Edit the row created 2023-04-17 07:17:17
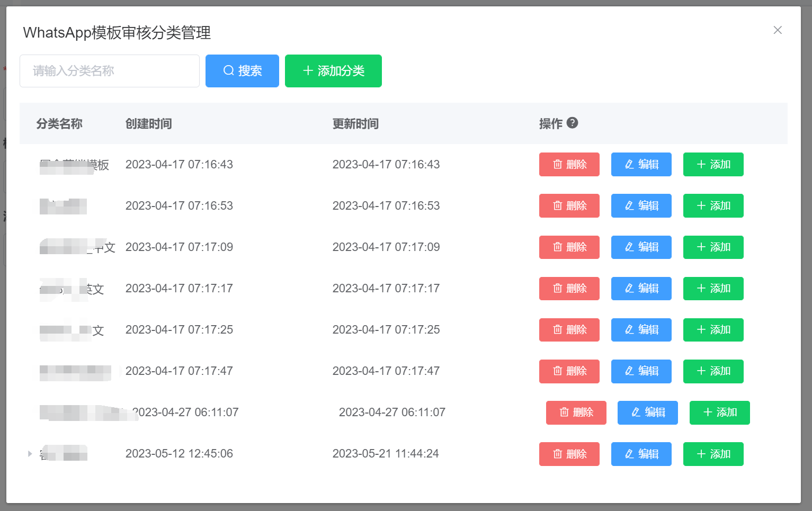The height and width of the screenshot is (511, 812). tap(641, 289)
